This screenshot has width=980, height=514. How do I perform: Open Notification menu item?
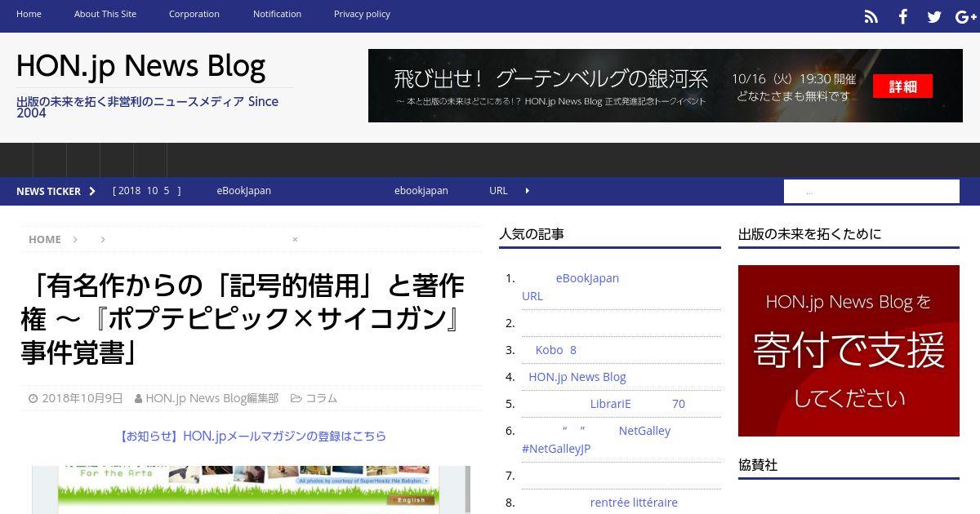[277, 14]
